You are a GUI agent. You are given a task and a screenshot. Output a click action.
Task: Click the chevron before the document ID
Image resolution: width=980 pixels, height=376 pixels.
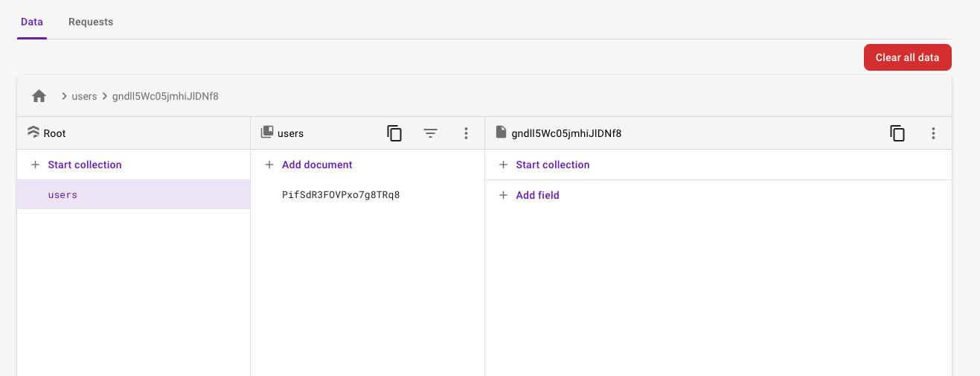click(x=105, y=96)
